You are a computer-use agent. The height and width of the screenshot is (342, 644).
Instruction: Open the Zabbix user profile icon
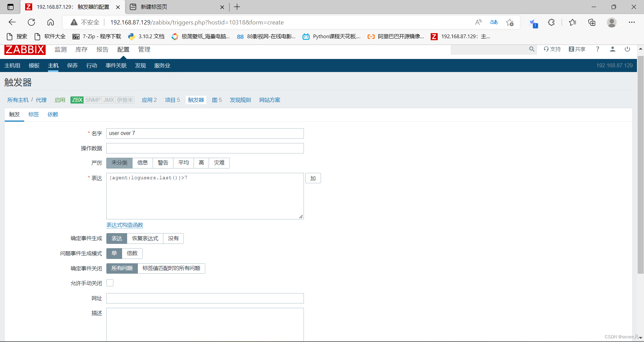pos(612,49)
